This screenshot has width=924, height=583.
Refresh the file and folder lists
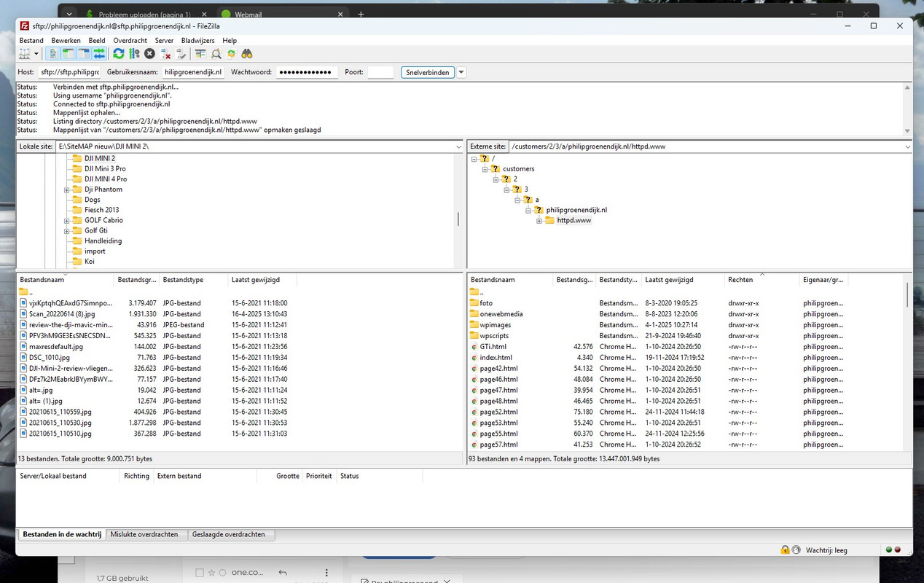coord(119,54)
